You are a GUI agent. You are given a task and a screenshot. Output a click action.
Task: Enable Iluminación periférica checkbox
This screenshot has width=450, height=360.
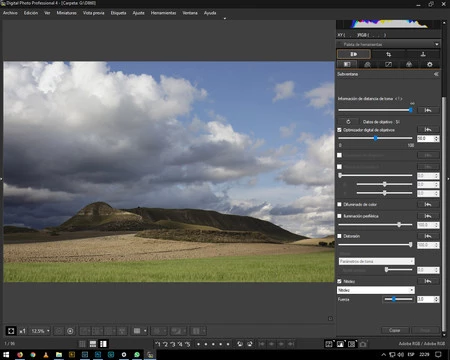(x=339, y=216)
